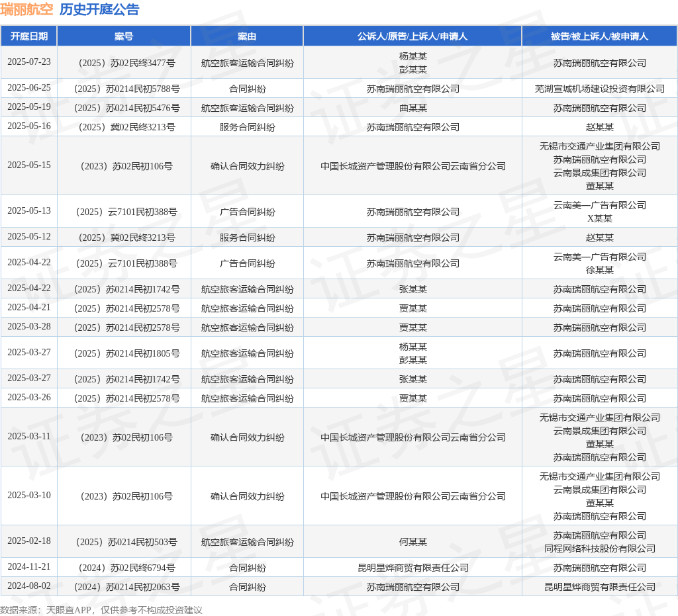Click plaintiff 何某某

coord(412,542)
